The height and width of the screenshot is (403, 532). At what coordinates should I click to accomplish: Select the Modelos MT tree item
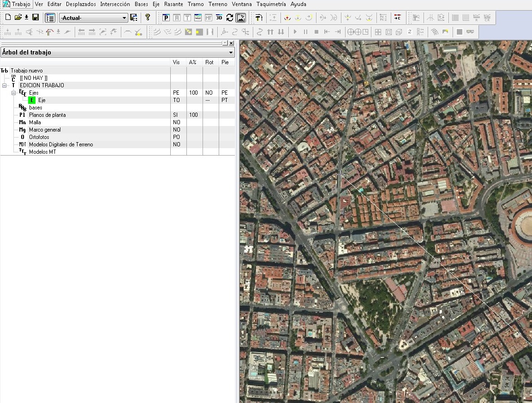[42, 152]
